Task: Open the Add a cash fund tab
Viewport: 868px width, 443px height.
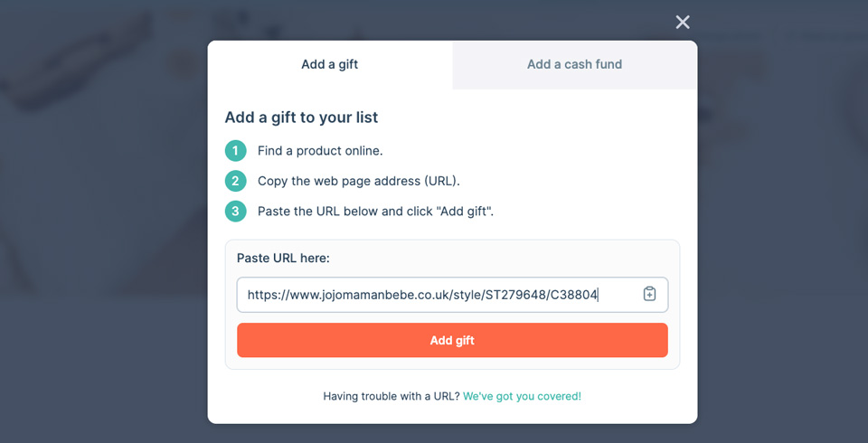Action: click(x=574, y=64)
